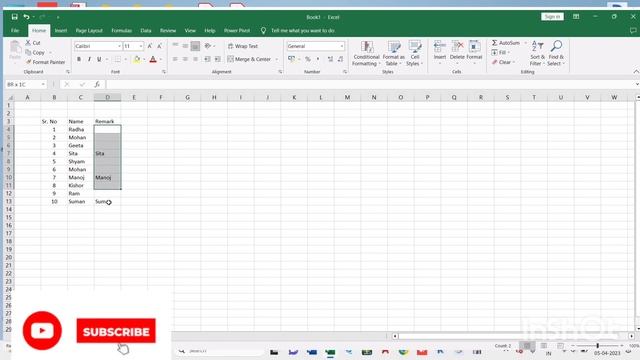Switch to the Review tab
Image resolution: width=640 pixels, height=360 pixels.
click(x=168, y=31)
